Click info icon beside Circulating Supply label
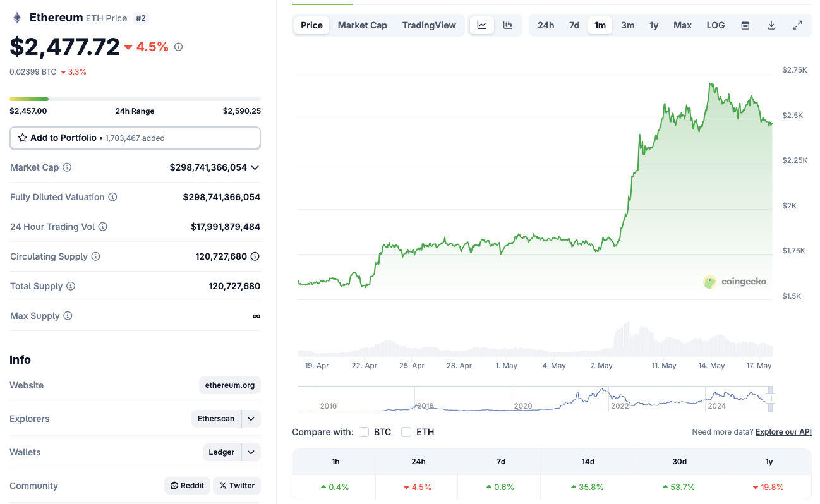The image size is (820, 504). click(95, 256)
